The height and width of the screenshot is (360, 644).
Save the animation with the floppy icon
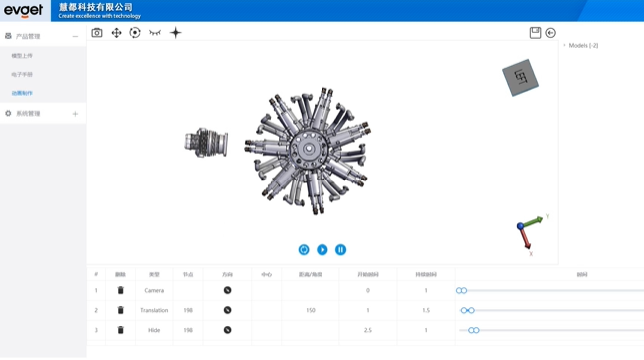point(535,32)
